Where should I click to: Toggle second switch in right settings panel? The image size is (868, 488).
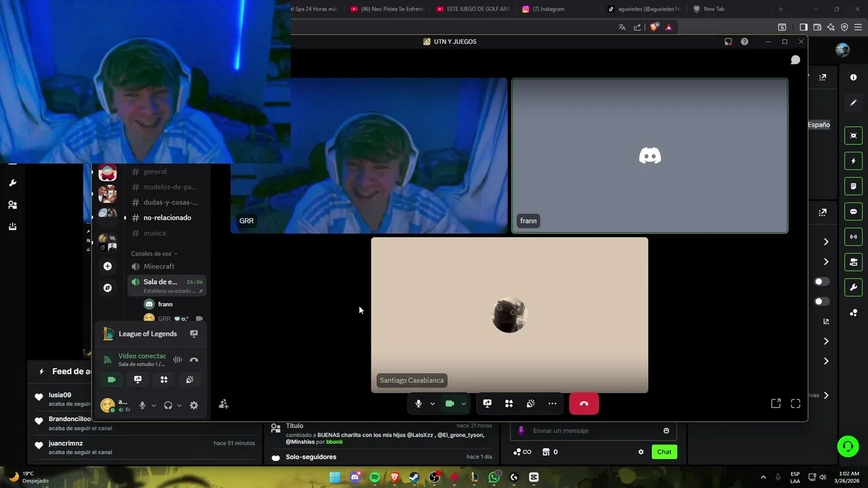[821, 301]
